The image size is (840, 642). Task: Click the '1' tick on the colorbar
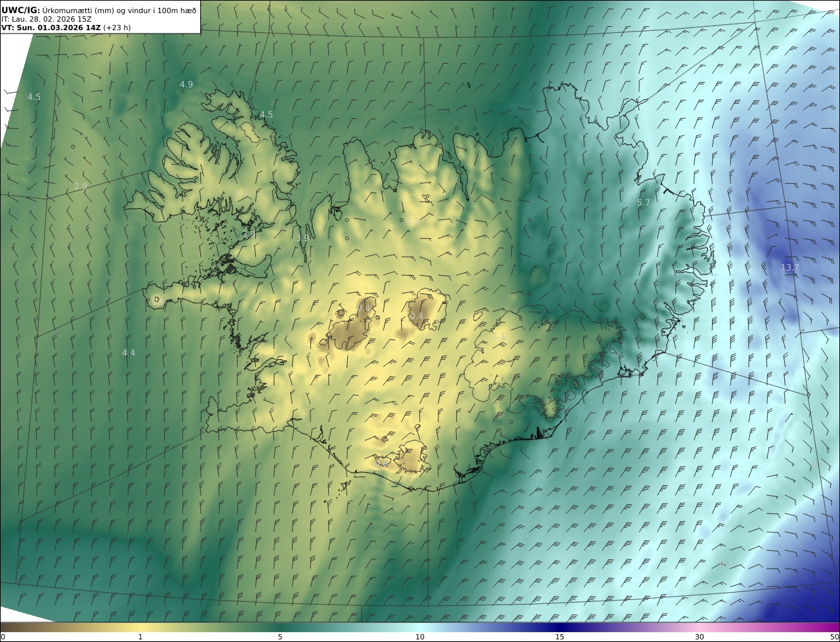point(140,637)
